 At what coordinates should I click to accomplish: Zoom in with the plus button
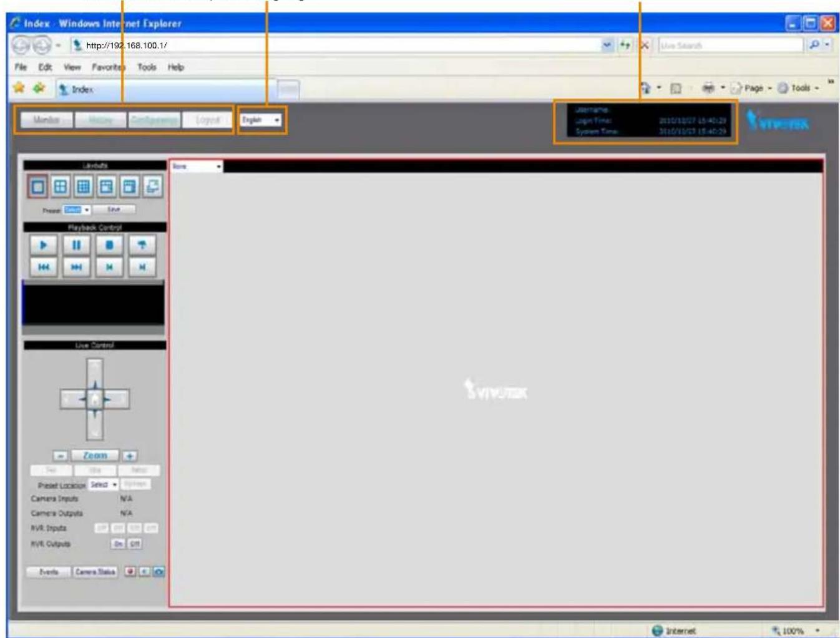point(130,456)
